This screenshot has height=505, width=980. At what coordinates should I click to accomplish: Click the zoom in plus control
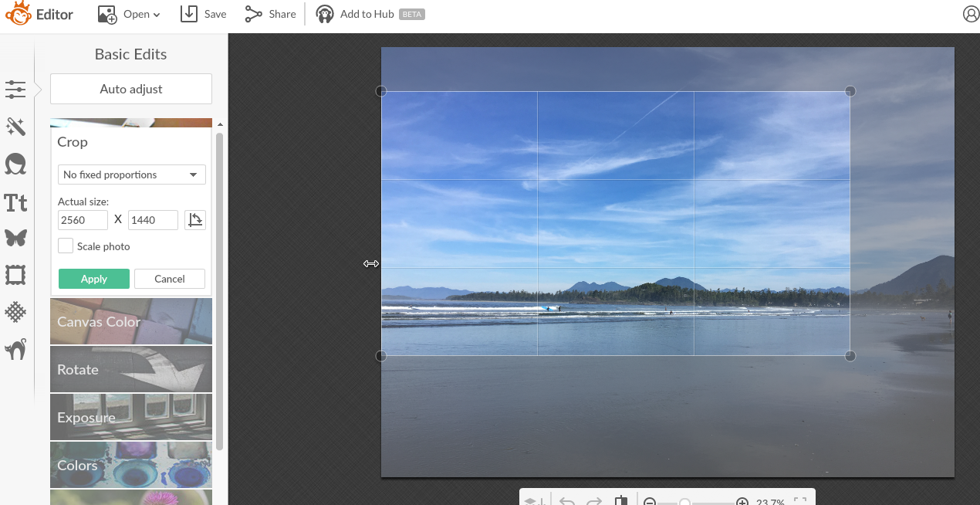(742, 500)
